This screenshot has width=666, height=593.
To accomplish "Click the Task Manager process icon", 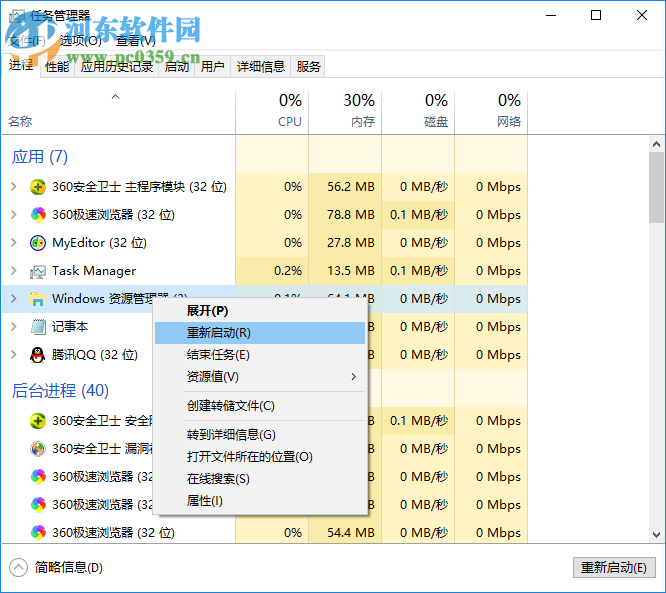I will 38,271.
